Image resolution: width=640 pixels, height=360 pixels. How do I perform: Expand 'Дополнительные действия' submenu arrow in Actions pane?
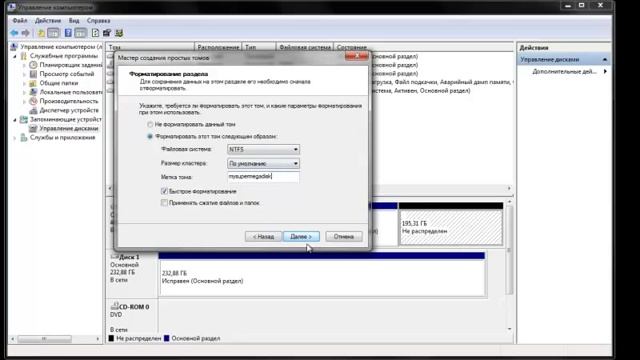click(605, 71)
